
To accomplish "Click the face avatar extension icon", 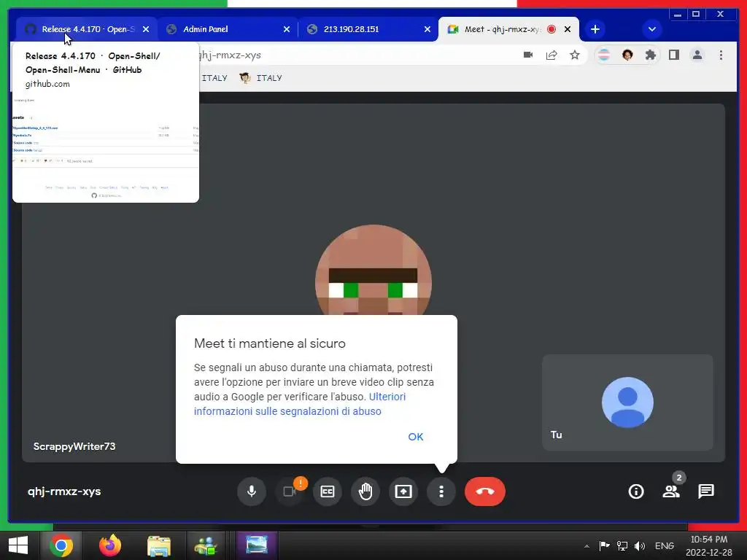I will 627,55.
